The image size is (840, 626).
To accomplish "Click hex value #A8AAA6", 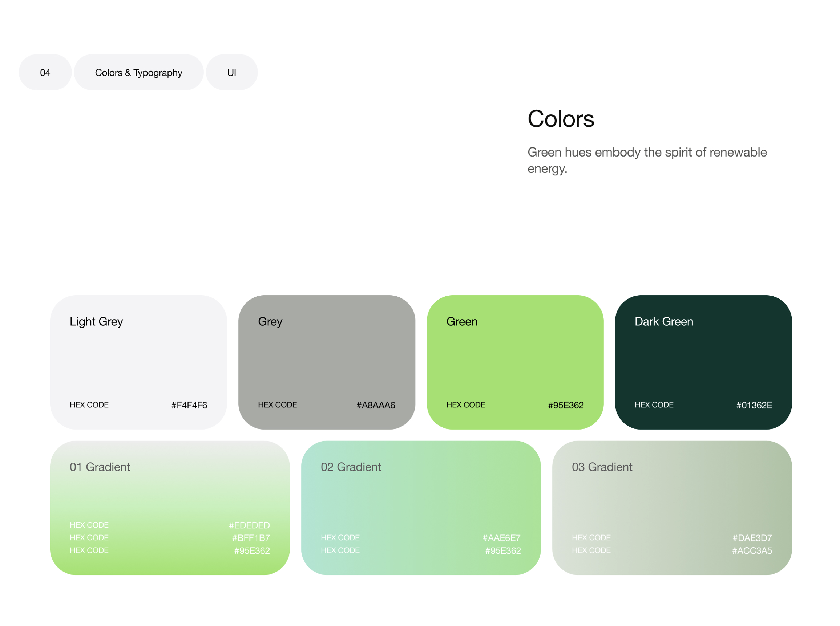I will pos(376,405).
